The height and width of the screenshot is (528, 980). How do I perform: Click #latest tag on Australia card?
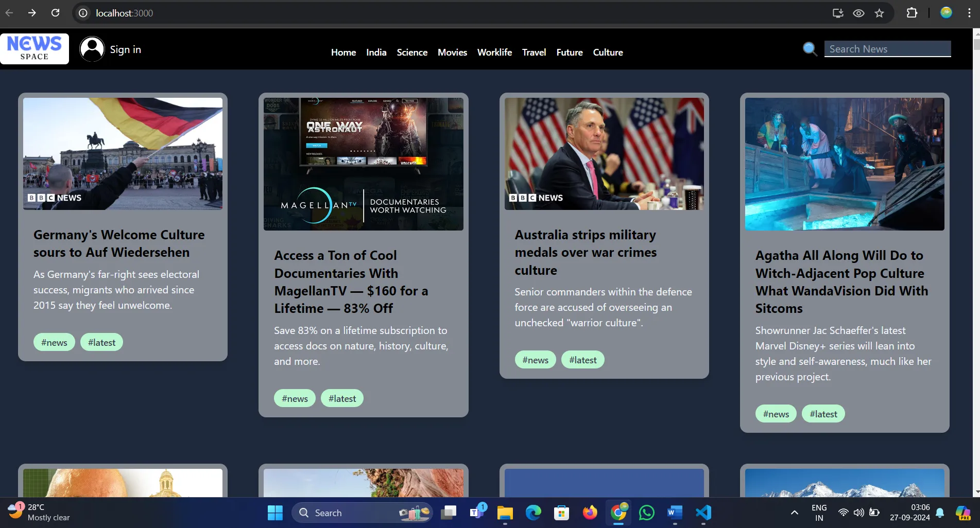pyautogui.click(x=582, y=360)
